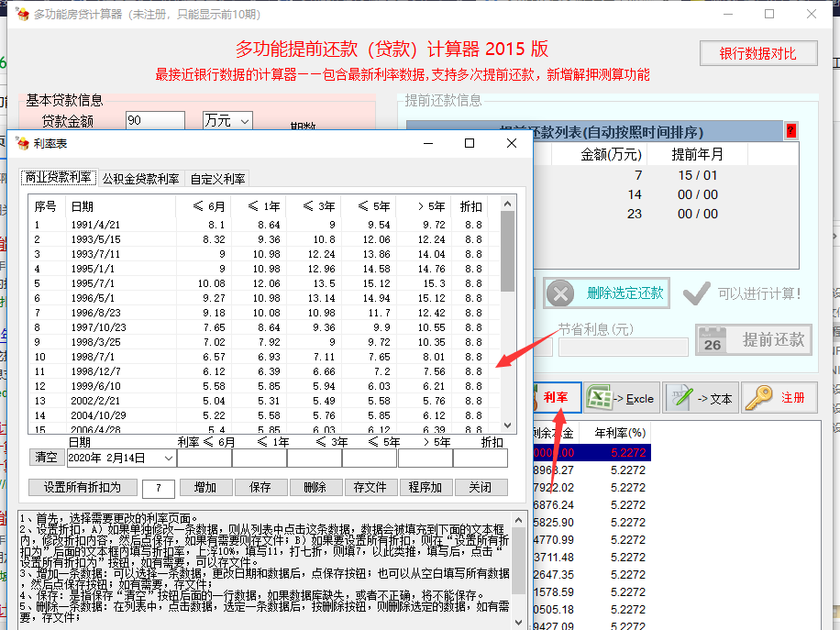
Task: Click the rate list scroll-up arrow
Action: (507, 204)
